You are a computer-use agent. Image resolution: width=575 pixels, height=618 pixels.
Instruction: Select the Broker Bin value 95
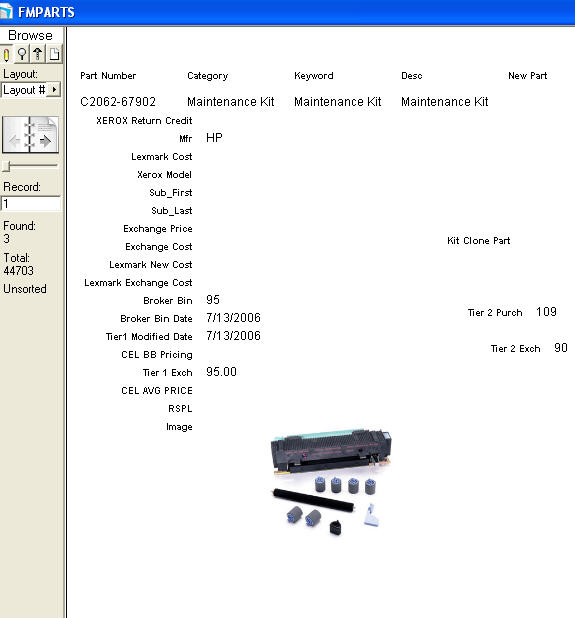coord(213,300)
